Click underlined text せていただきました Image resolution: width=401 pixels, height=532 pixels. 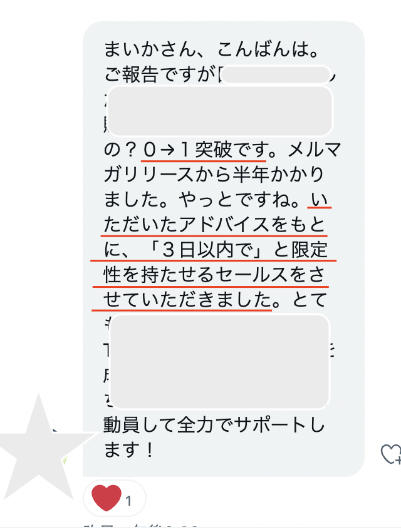coord(187,300)
